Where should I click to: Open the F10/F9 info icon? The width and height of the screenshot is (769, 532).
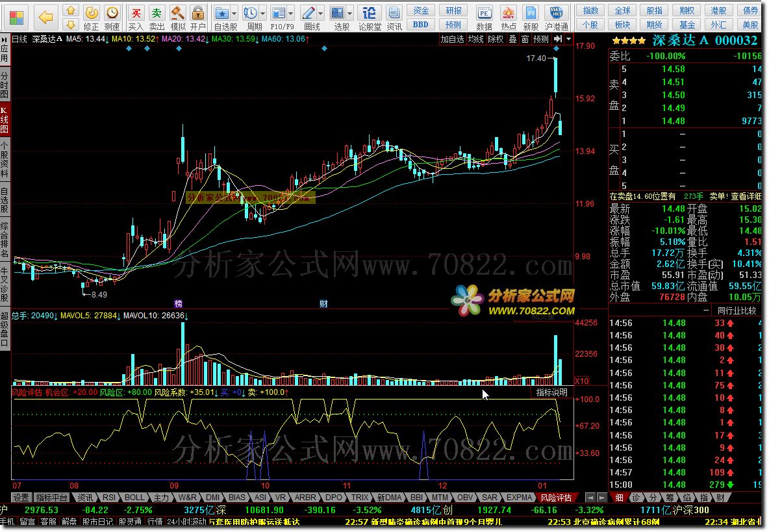pos(279,13)
